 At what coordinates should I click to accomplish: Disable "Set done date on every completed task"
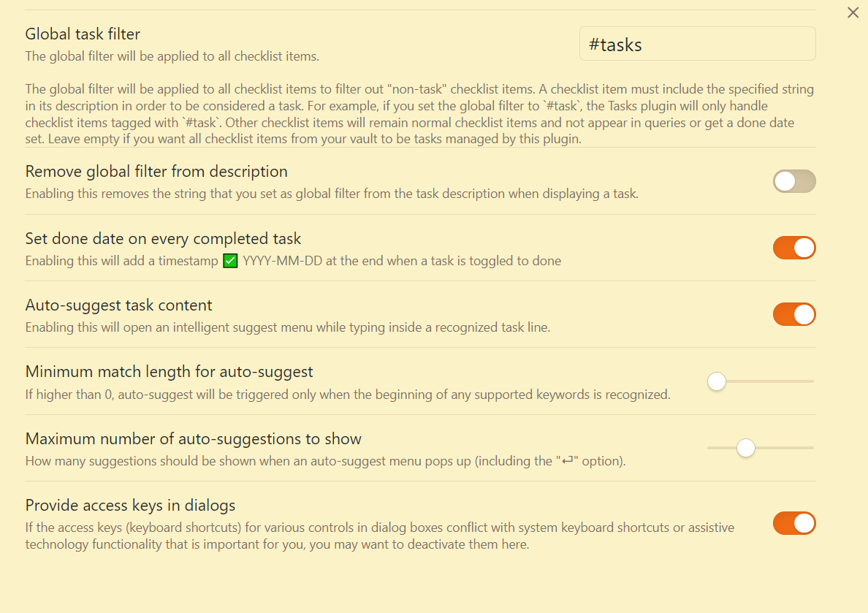794,248
